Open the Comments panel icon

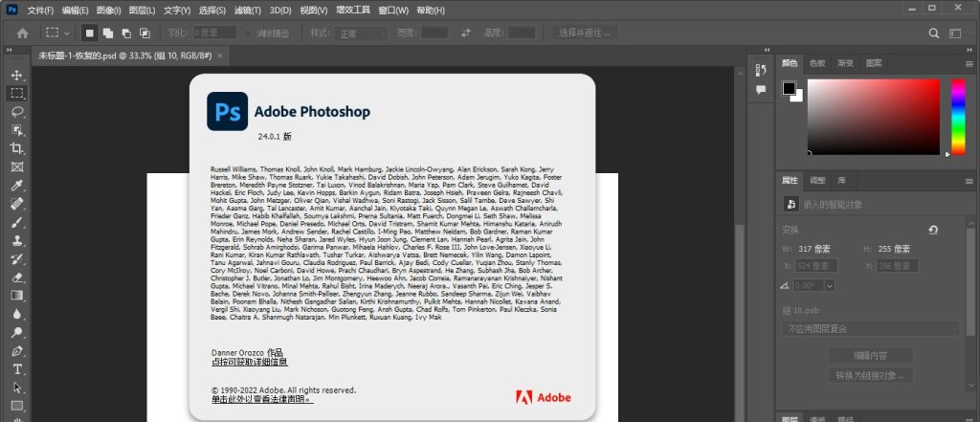[761, 89]
